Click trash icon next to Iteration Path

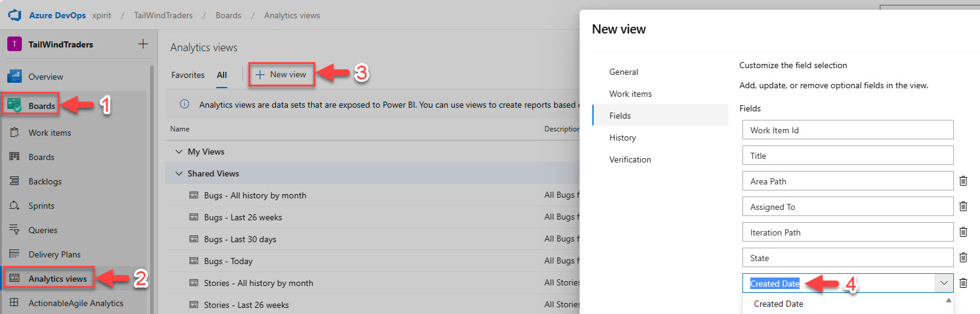tap(963, 232)
